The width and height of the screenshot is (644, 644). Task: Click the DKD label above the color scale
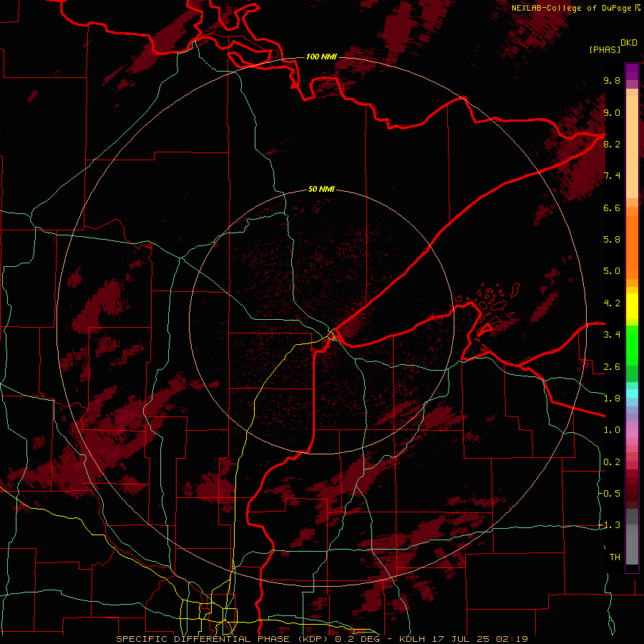click(x=629, y=43)
